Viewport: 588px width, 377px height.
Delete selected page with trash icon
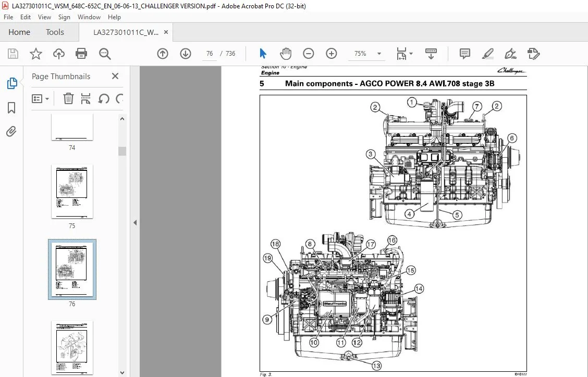click(x=68, y=98)
